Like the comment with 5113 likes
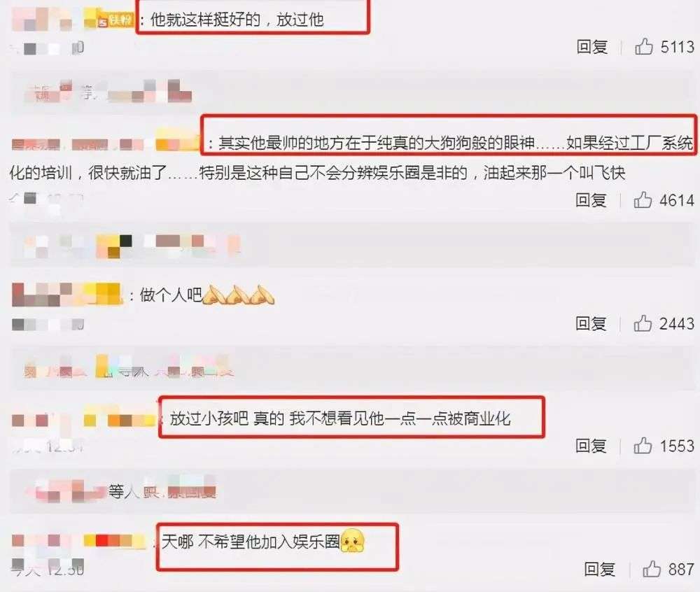The image size is (700, 592). coord(644,46)
